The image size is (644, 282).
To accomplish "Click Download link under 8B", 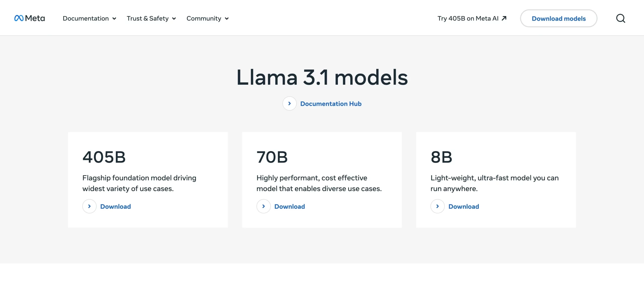I will tap(464, 206).
